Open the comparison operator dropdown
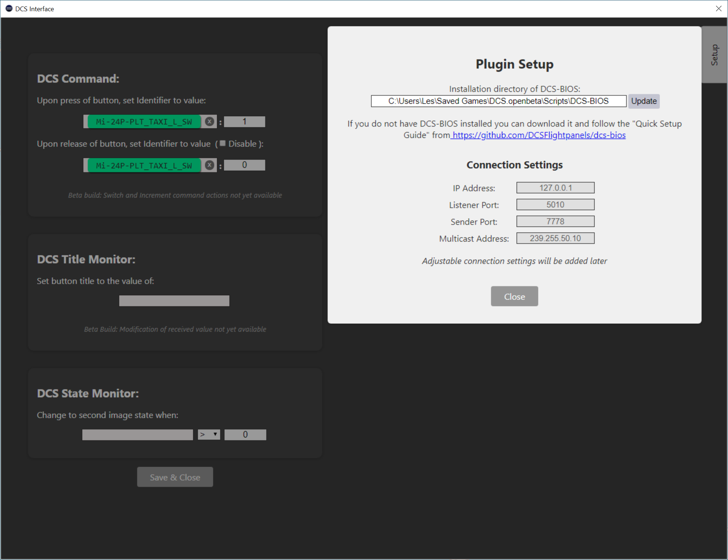Screen dimensions: 728x560 coord(209,434)
